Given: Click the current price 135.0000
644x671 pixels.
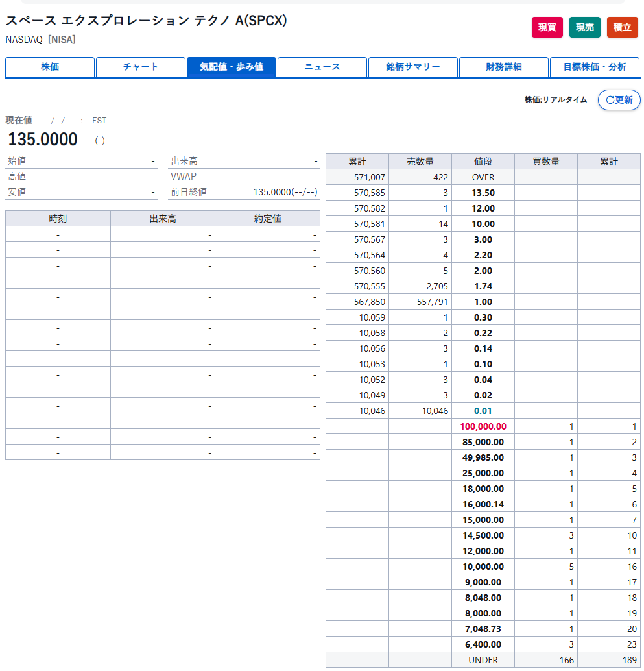Looking at the screenshot, I should coord(43,140).
